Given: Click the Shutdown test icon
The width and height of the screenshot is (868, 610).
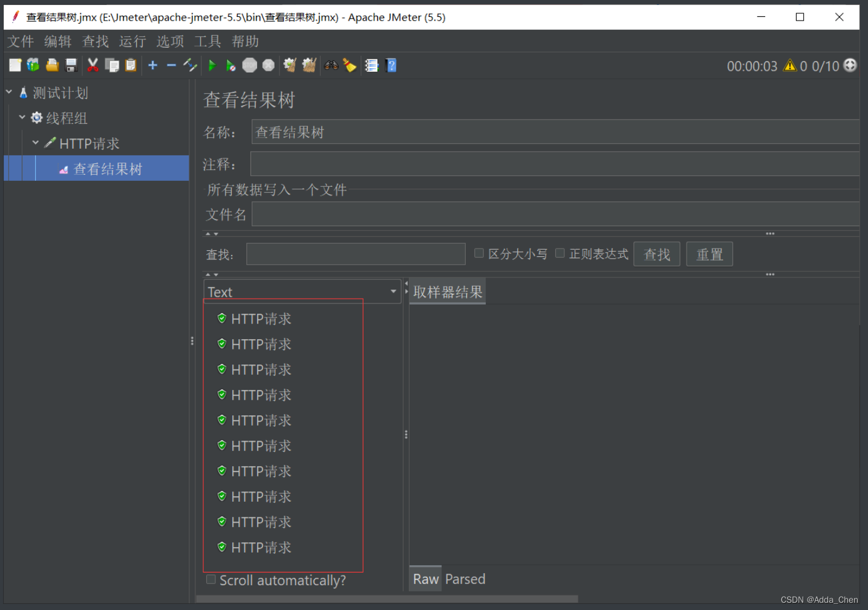Looking at the screenshot, I should pyautogui.click(x=269, y=65).
